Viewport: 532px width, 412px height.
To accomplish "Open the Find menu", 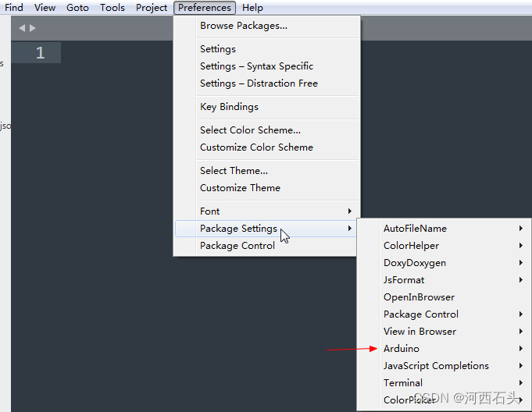I will pos(13,8).
